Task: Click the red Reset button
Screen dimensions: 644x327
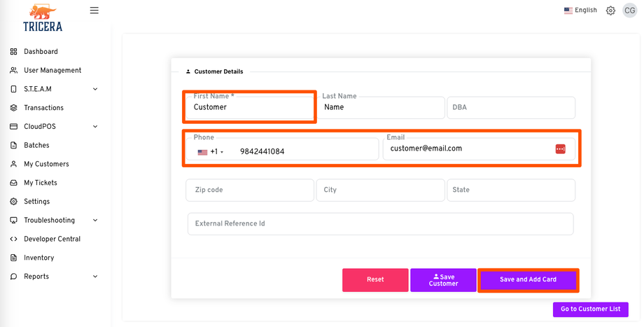Action: [x=375, y=279]
